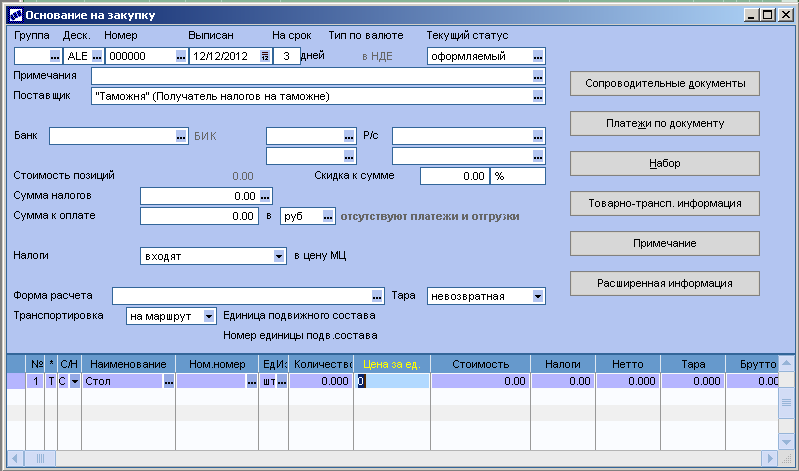Click the Тара column header in table

(x=693, y=364)
